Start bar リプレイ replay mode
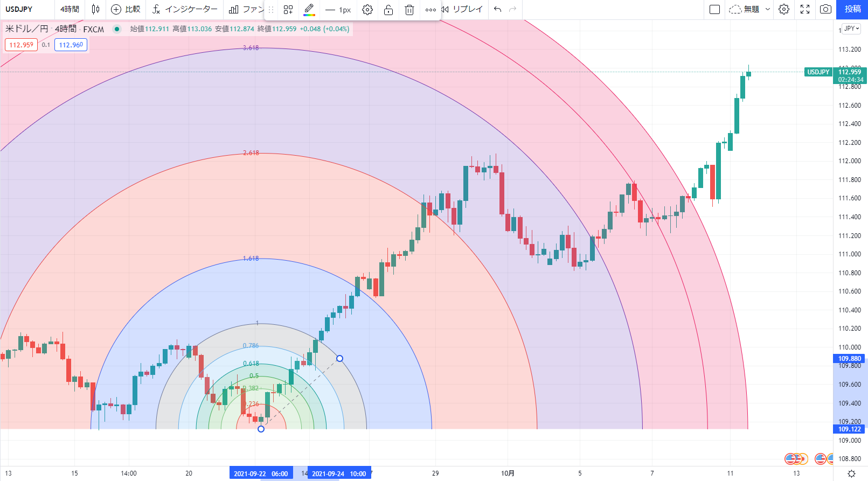This screenshot has height=481, width=868. pos(462,9)
